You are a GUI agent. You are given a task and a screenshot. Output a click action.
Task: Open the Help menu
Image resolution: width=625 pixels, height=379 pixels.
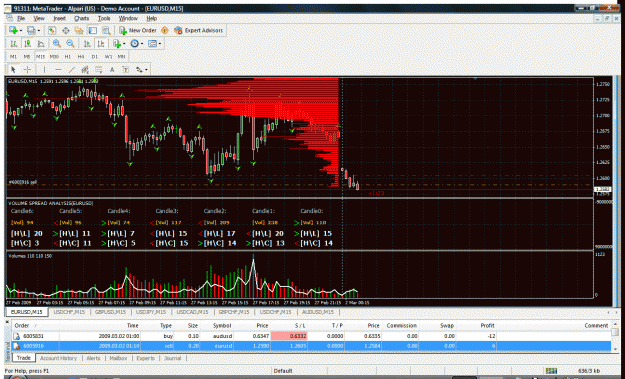pyautogui.click(x=151, y=18)
